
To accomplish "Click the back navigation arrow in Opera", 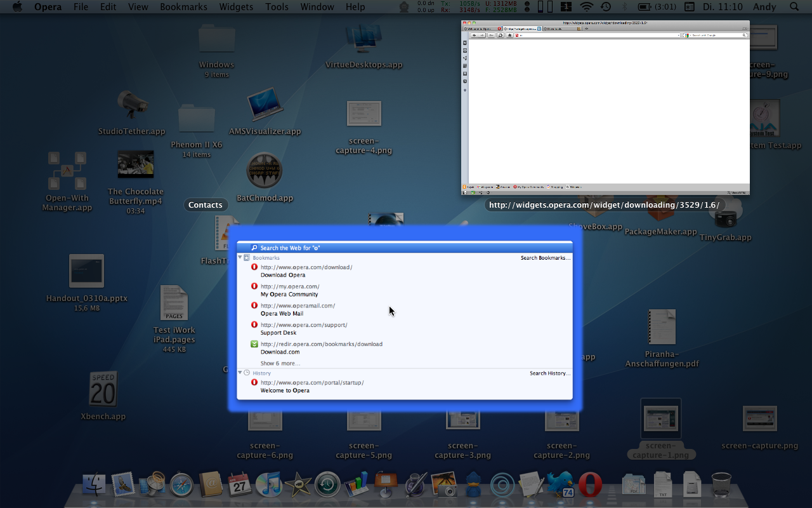I will coord(474,35).
